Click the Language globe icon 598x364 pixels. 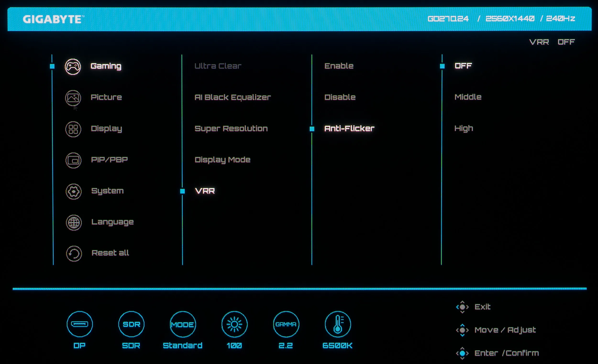[x=74, y=222]
